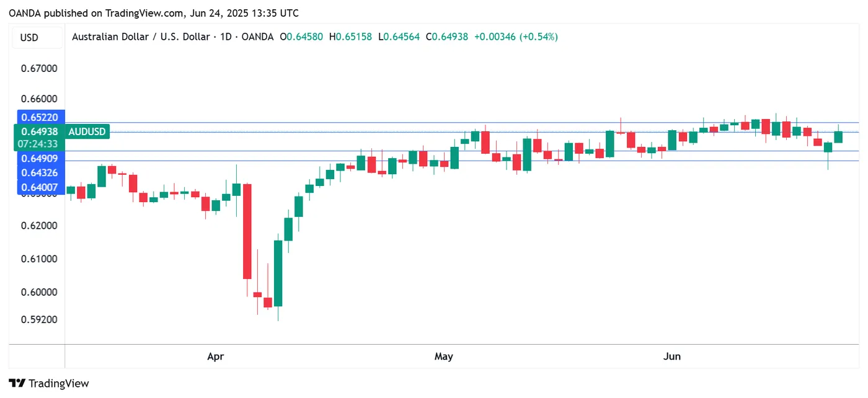Select the 0.64909 blue price label
Image resolution: width=868 pixels, height=398 pixels.
coord(40,159)
